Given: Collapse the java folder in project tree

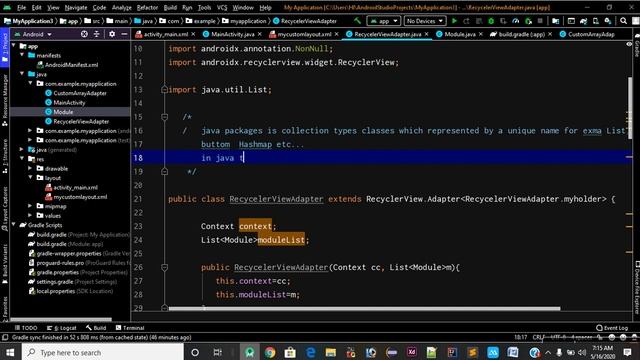Looking at the screenshot, I should [x=22, y=74].
